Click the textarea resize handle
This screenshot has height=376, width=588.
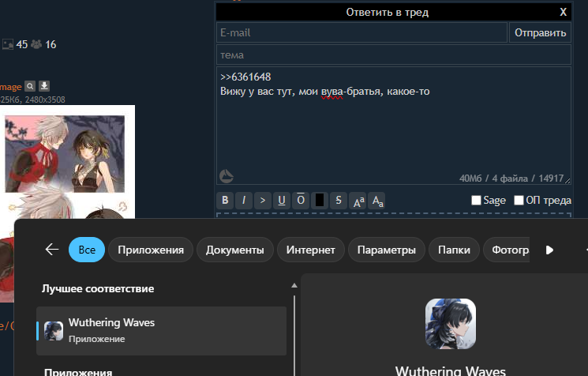click(567, 180)
